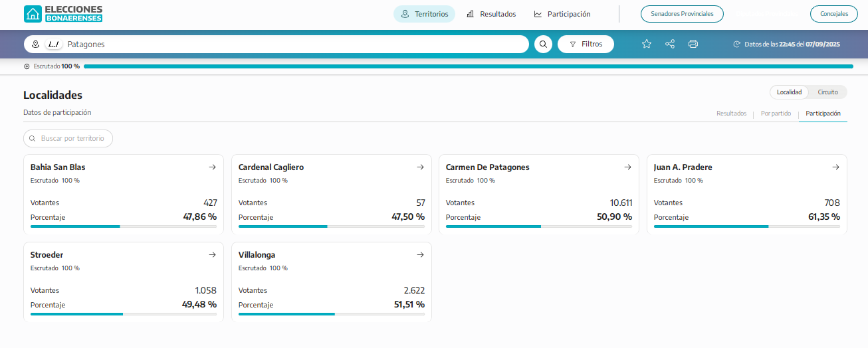Open Carmen De Patagones arrow icon
This screenshot has height=348, width=868.
coord(627,167)
